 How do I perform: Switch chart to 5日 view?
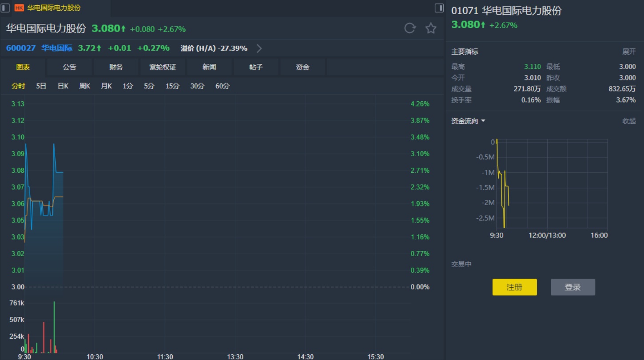[41, 86]
